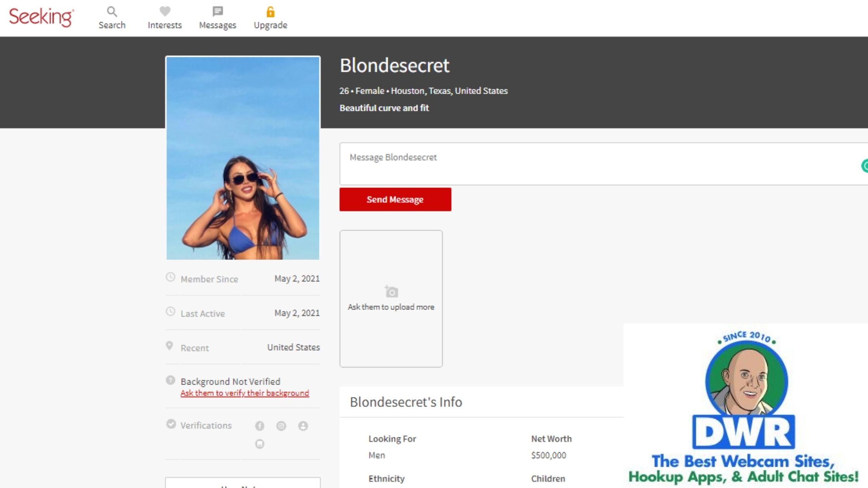Click the profile-photo verification badge
Viewport: 868px width, 488px height.
point(303,426)
